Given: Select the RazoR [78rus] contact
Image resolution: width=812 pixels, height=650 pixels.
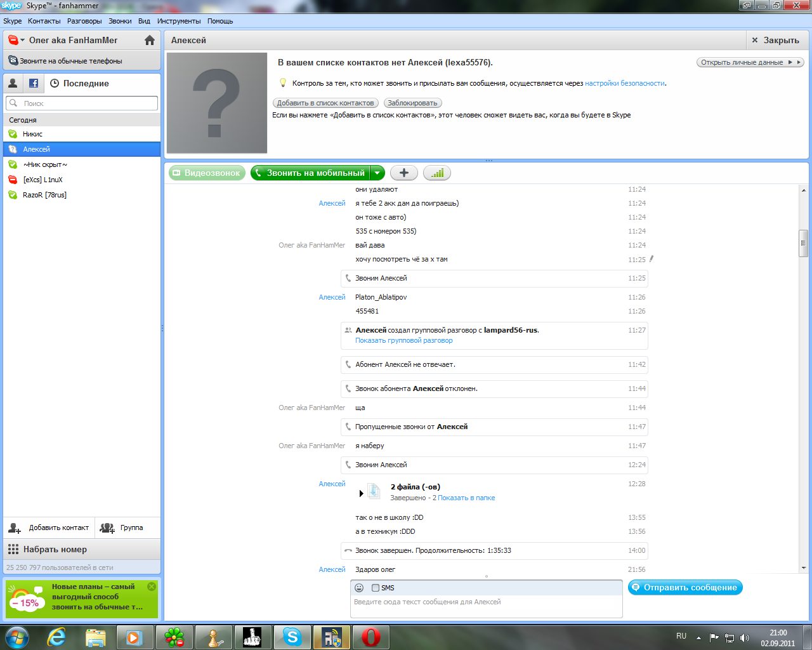Looking at the screenshot, I should tap(82, 195).
